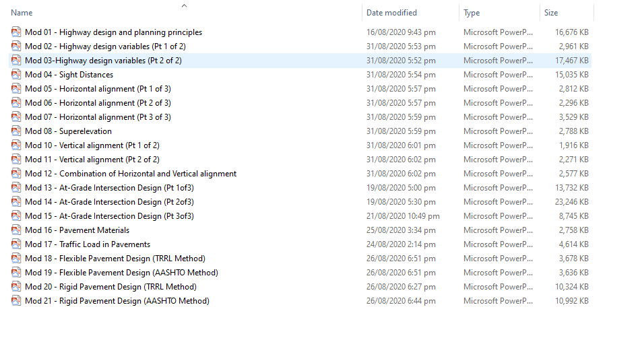
Task: Click the type cell in the Mod 08 row
Action: [x=498, y=131]
